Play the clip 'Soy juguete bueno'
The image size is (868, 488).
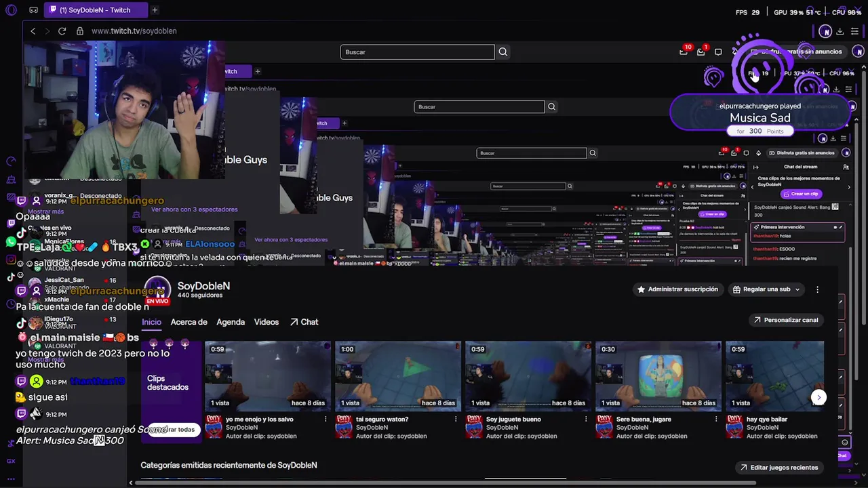(x=528, y=375)
